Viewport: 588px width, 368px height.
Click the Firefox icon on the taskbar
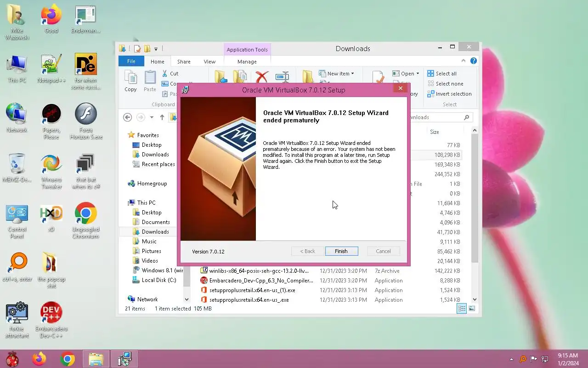[39, 359]
